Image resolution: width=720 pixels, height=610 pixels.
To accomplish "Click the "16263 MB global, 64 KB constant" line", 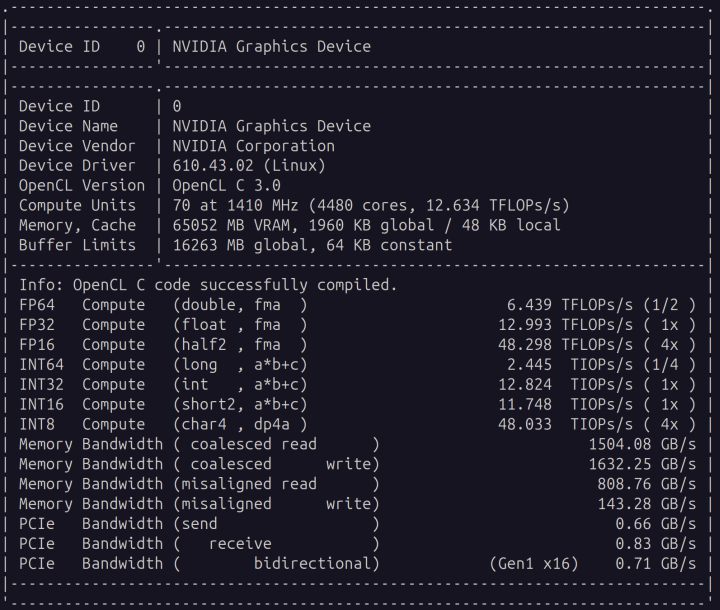I will (312, 245).
